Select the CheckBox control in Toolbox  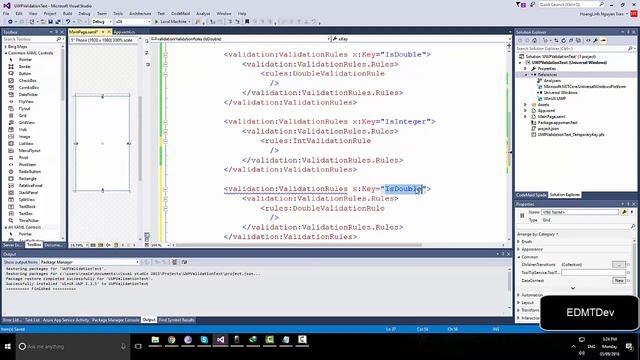28,80
